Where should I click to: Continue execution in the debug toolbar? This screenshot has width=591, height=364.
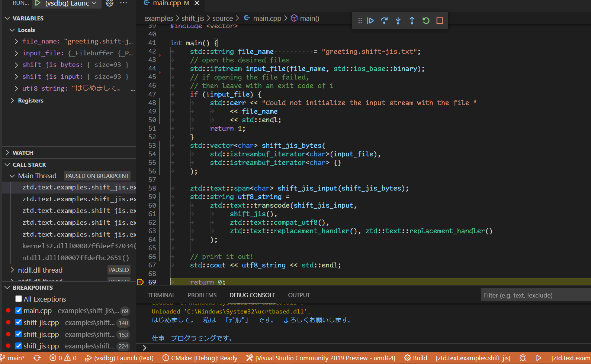[x=370, y=21]
